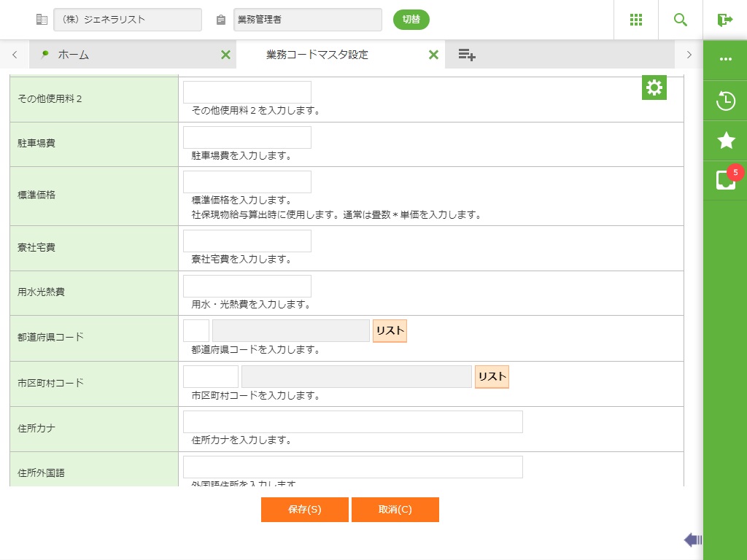Image resolution: width=747 pixels, height=560 pixels.
Task: Open リスト for 都道府県コード
Action: point(390,330)
